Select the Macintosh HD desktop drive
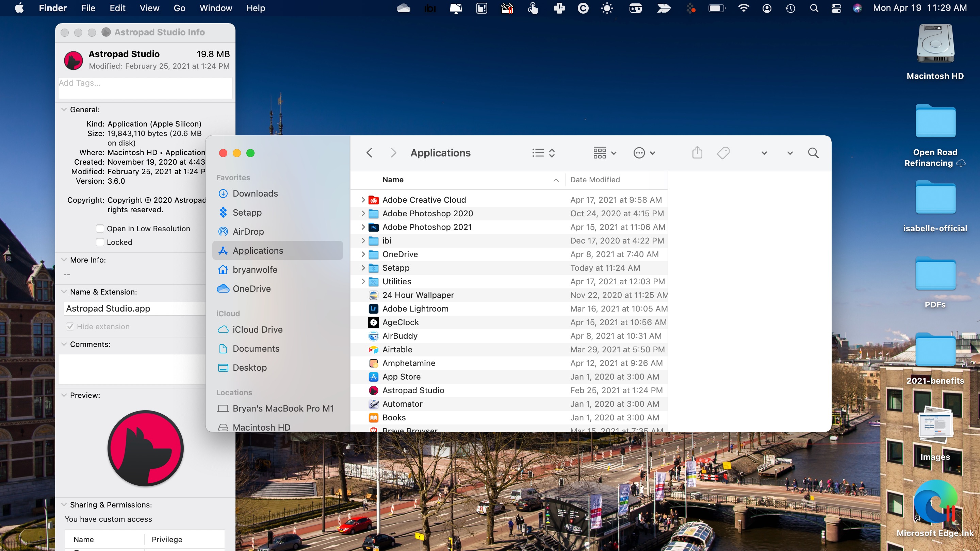This screenshot has height=551, width=980. pos(935,52)
